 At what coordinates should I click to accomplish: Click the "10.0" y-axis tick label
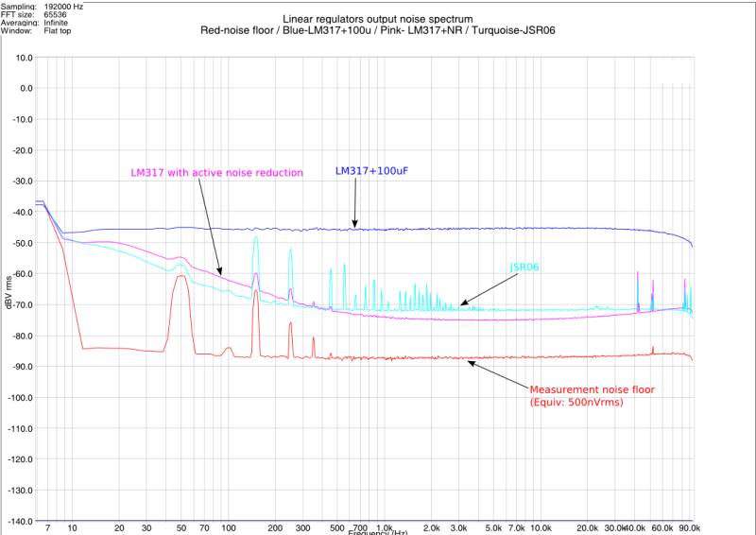click(x=25, y=58)
